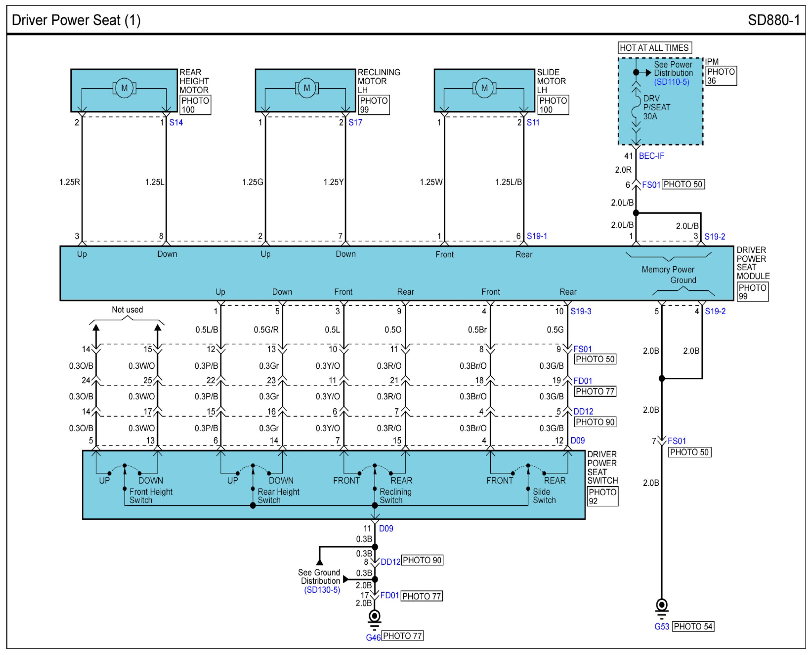Open PHOTO 77 box beside FD01 pin 17
This screenshot has width=812, height=655.
(x=421, y=596)
